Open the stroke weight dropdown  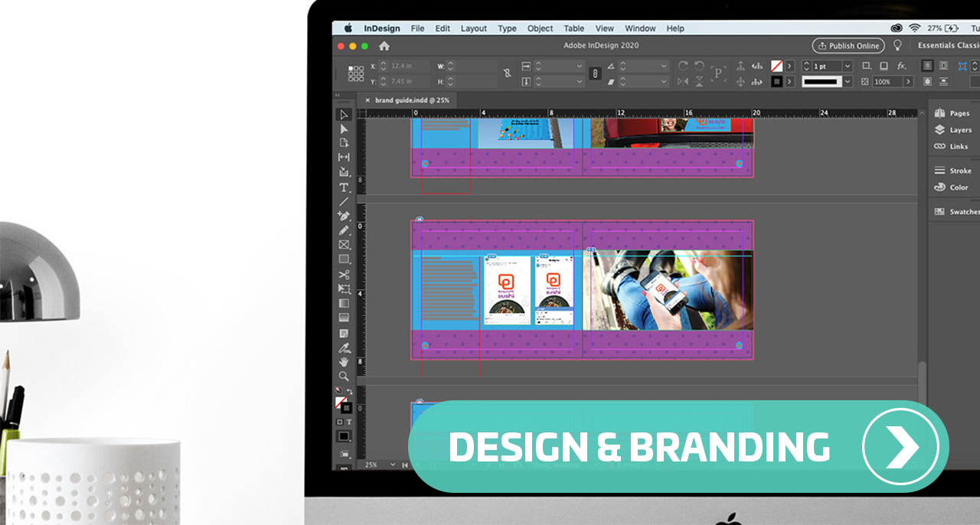(848, 66)
